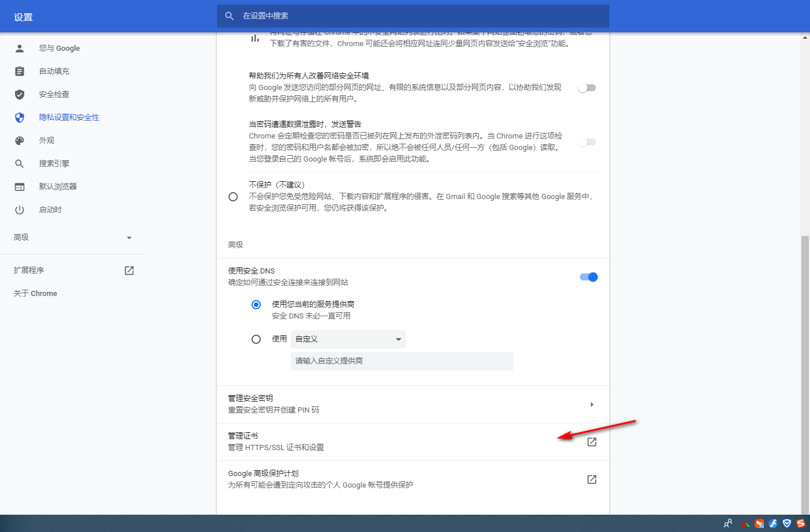
Task: Click the Google 高级保护计划 external link icon
Action: [x=591, y=479]
